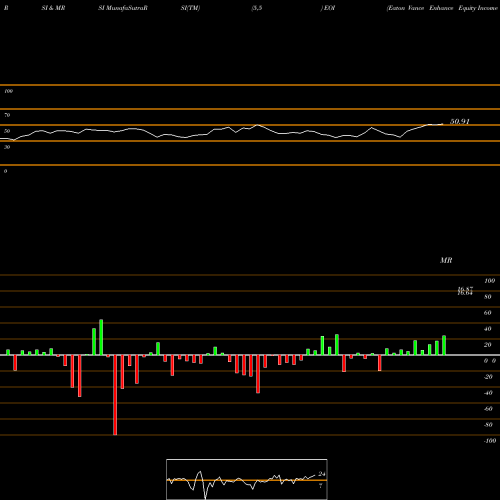Click the MR axis label -80
This screenshot has width=500, height=500.
coord(488,425)
